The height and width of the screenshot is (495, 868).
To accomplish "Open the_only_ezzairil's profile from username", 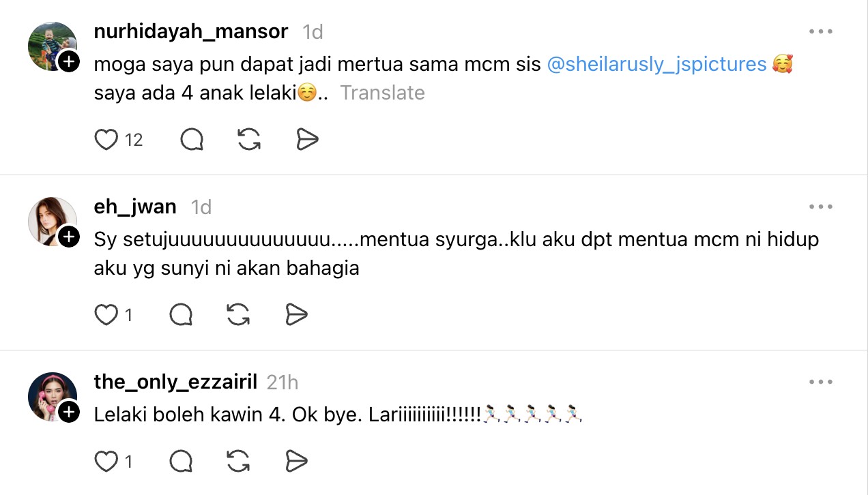I will [175, 382].
